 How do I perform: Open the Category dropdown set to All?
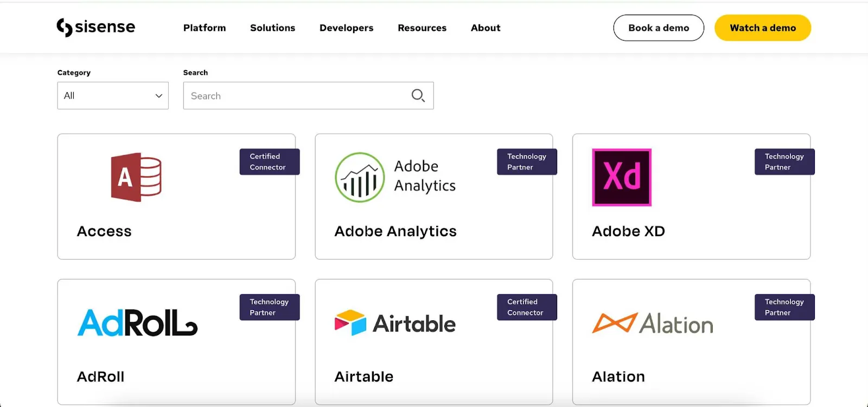[x=113, y=95]
